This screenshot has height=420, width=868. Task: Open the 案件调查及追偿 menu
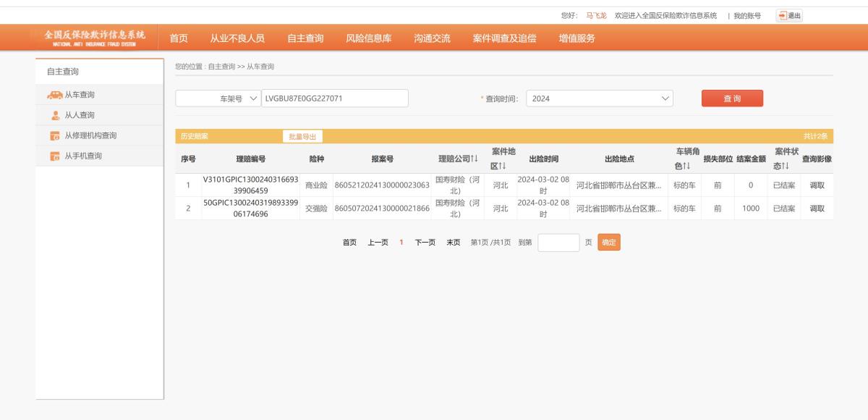(505, 38)
